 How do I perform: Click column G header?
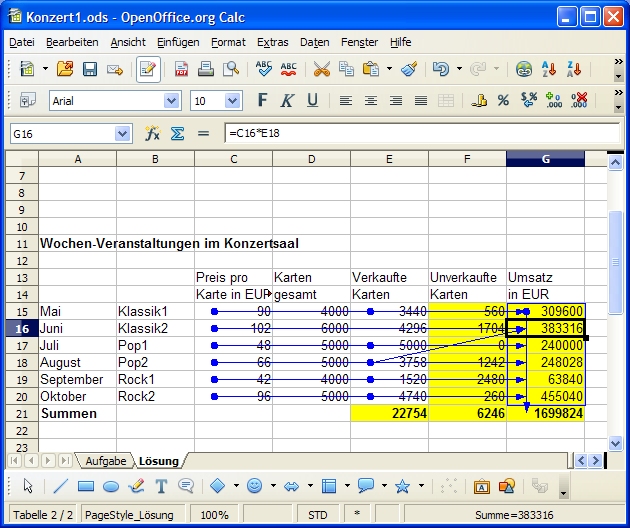(x=545, y=159)
